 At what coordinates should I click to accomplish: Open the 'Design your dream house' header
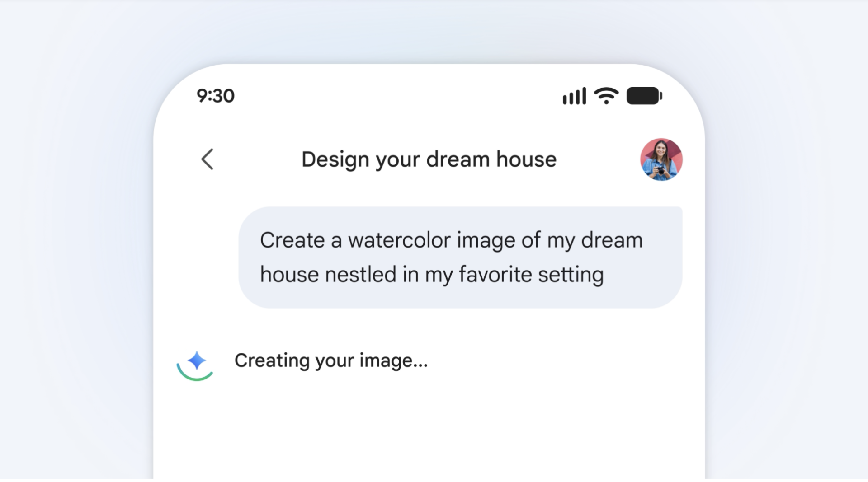pos(429,159)
